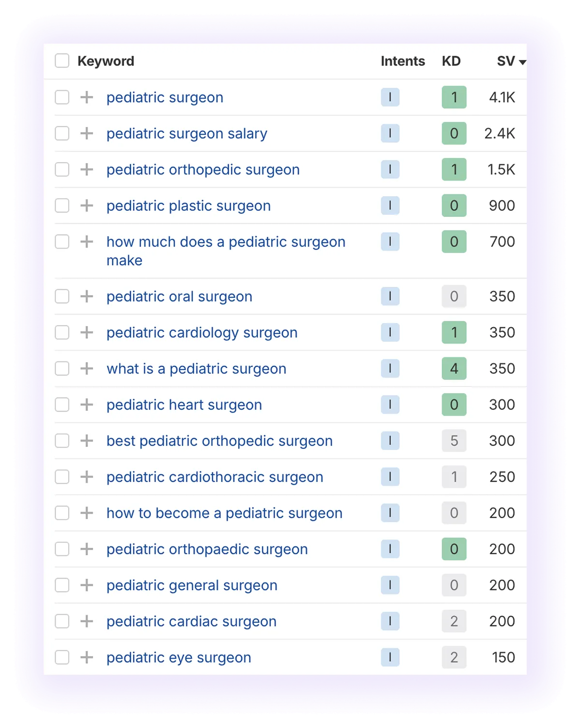Click the green KD badge showing 4
The image size is (580, 728).
[x=454, y=368]
